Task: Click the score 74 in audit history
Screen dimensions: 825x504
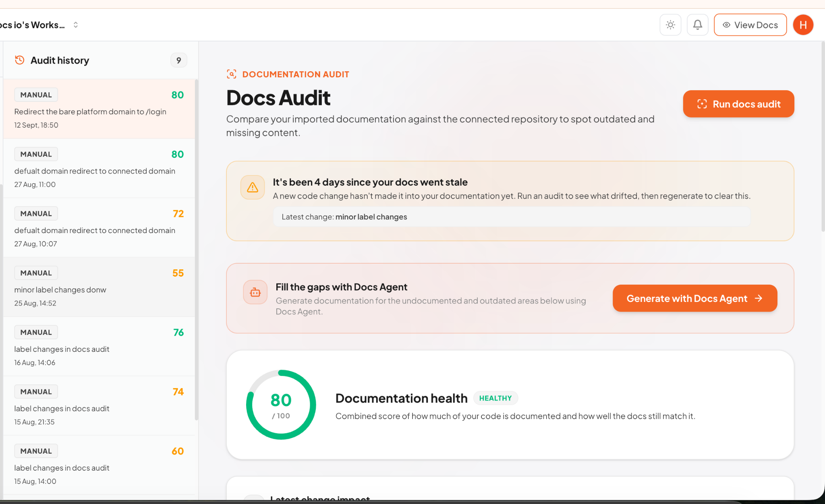Action: click(x=178, y=392)
